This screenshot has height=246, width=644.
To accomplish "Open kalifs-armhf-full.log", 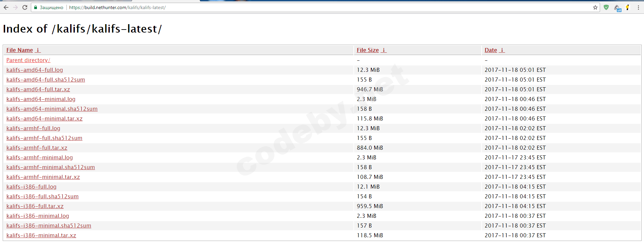I will (33, 128).
